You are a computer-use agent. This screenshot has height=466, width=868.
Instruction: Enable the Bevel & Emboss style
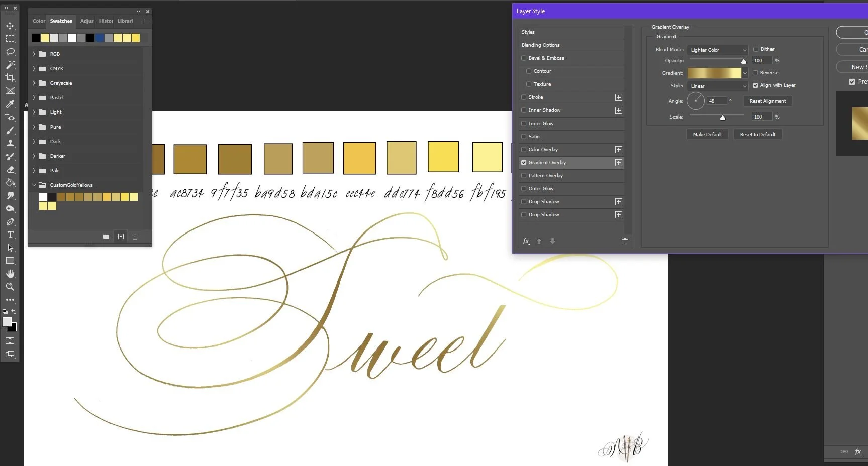pyautogui.click(x=524, y=58)
